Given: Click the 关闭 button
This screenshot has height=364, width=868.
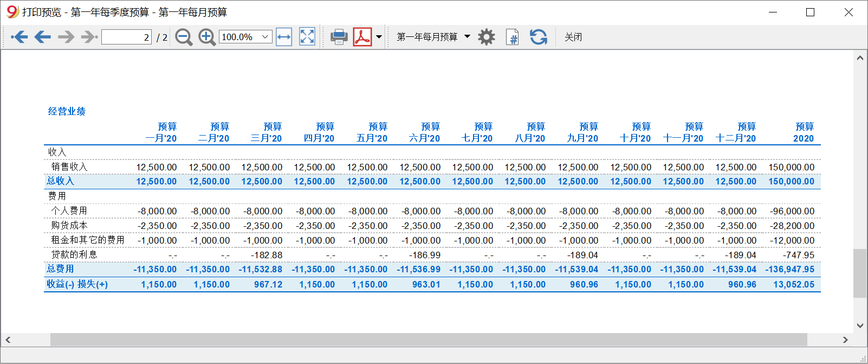Looking at the screenshot, I should 573,37.
